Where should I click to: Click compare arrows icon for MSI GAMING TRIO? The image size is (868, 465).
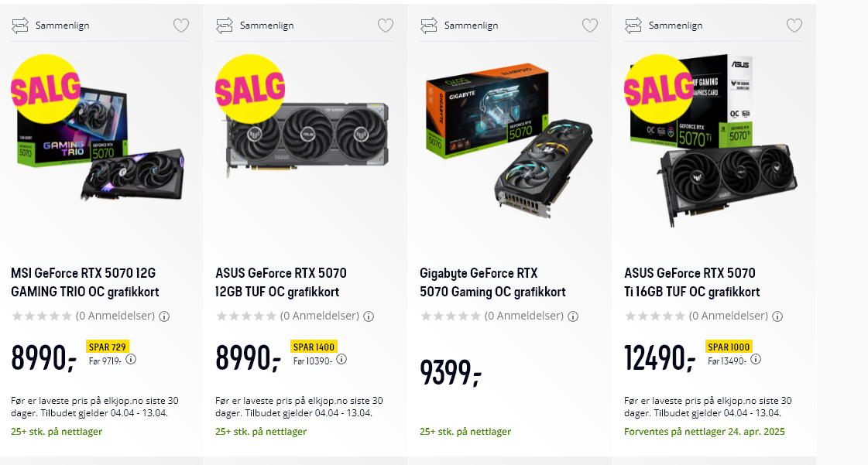[x=20, y=26]
